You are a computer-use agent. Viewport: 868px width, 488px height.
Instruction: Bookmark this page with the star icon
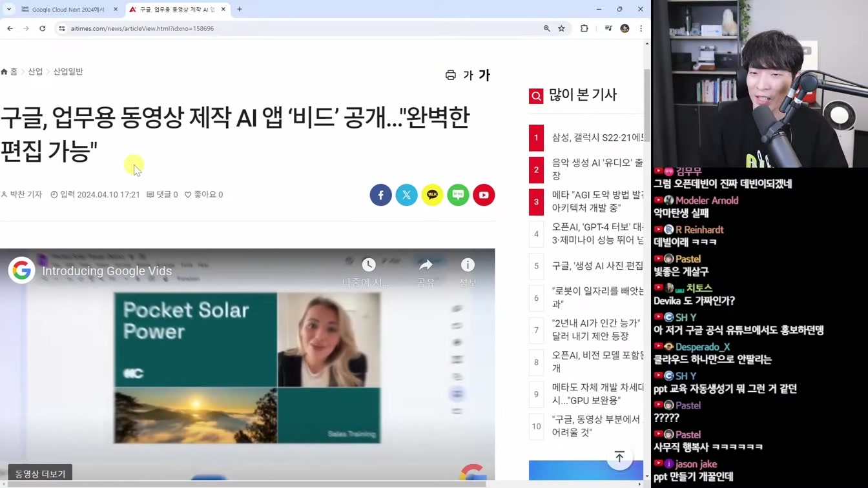(562, 28)
